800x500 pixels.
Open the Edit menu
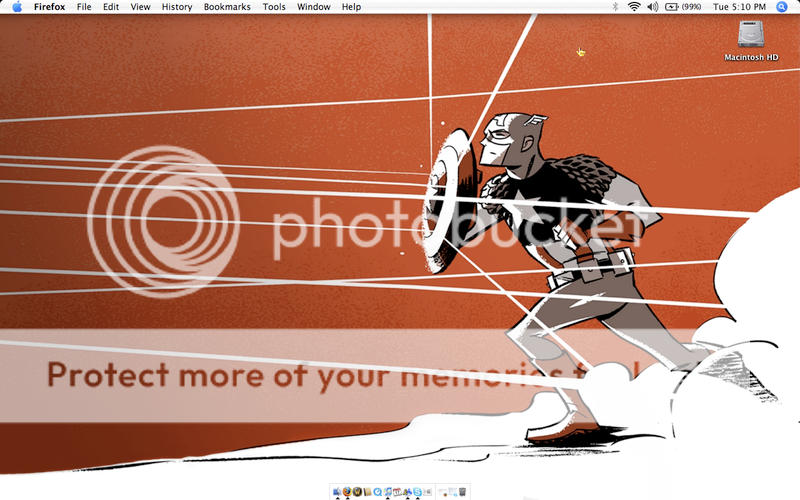tap(111, 7)
